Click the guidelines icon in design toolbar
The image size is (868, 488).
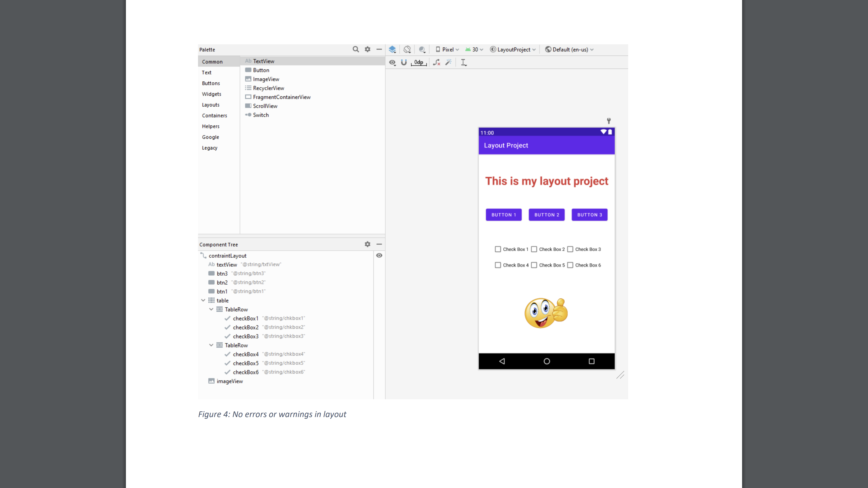pyautogui.click(x=464, y=62)
